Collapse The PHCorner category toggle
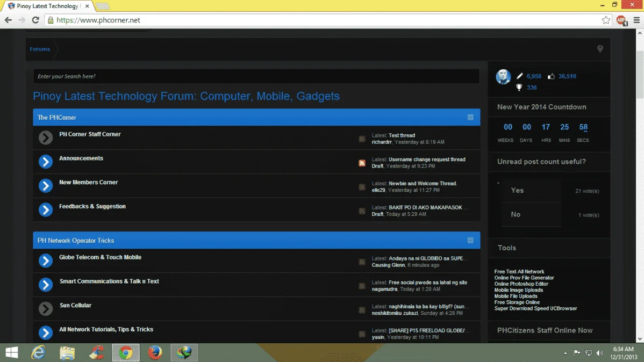644x362 pixels. pyautogui.click(x=470, y=118)
